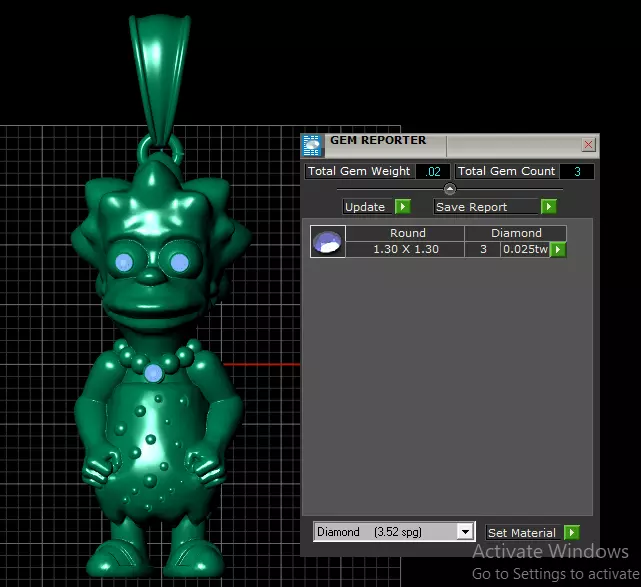Viewport: 641px width, 587px height.
Task: Click the Save Report green arrow
Action: [x=549, y=206]
